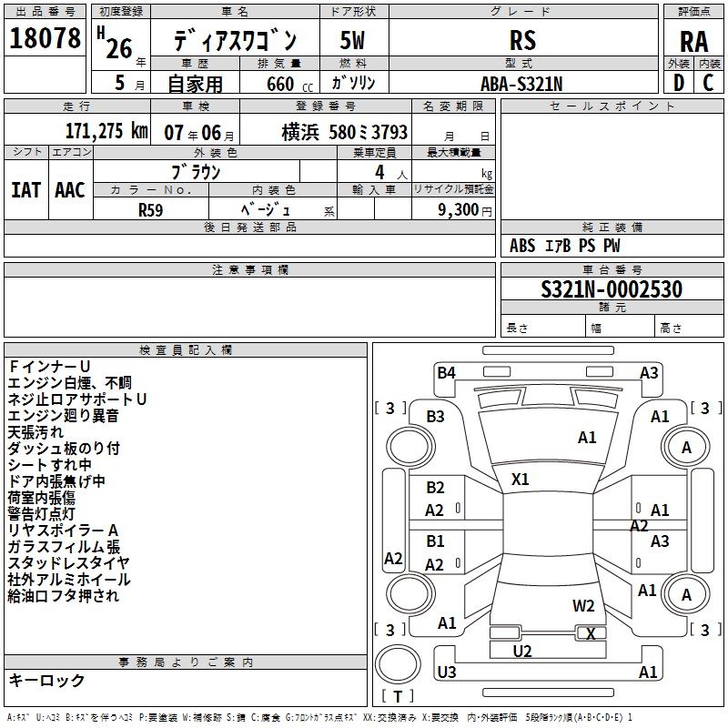Select the U3 dent mark on diagram
728x728 pixels.
[x=447, y=672]
